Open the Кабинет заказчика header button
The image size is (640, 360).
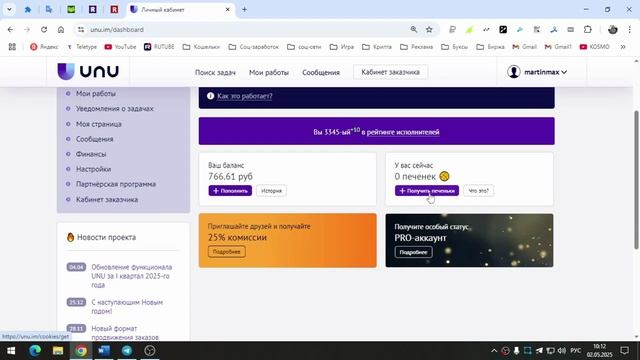click(x=390, y=72)
